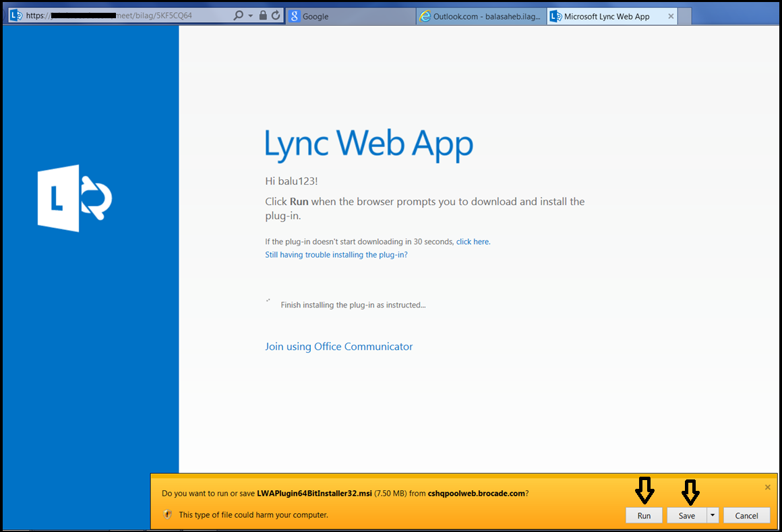The width and height of the screenshot is (782, 532).
Task: Open 'Still having trouble installing the plug-in?'
Action: coord(336,255)
